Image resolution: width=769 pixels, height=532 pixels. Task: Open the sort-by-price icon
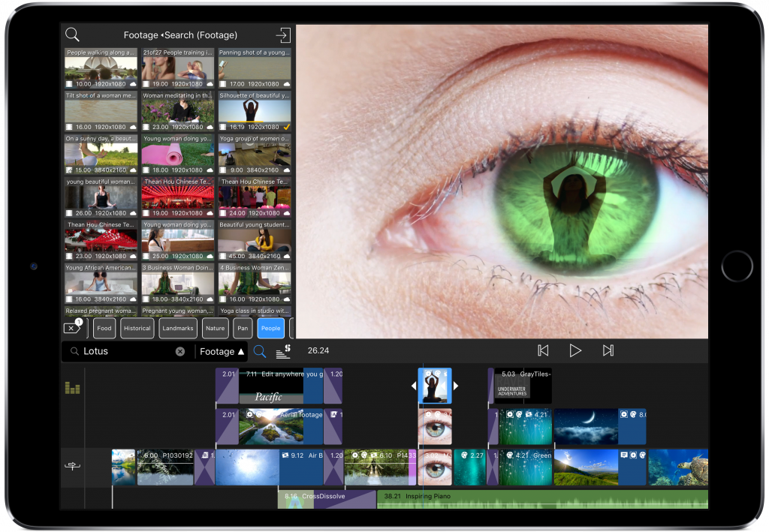(283, 351)
